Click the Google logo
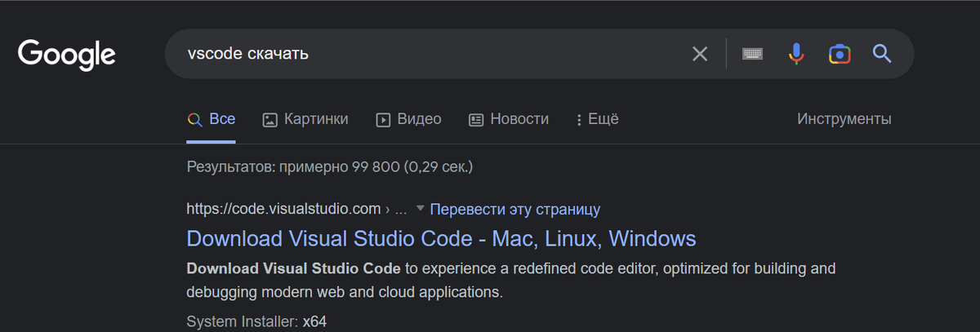This screenshot has width=980, height=332. pos(67,55)
